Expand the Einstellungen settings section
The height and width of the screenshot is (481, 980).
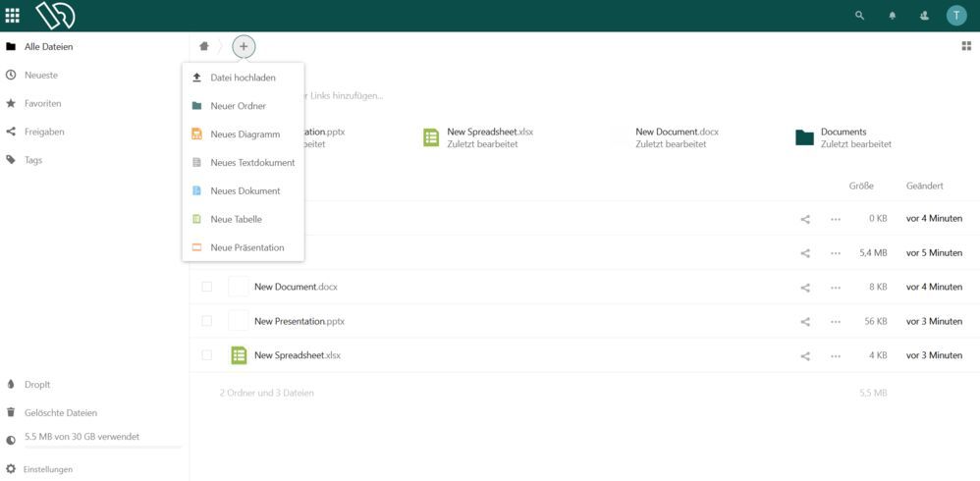(47, 469)
